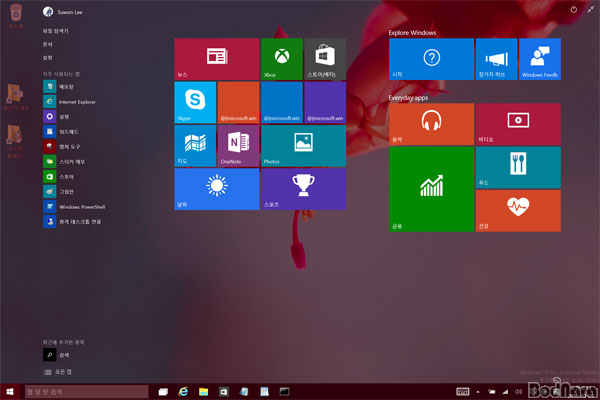This screenshot has width=600, height=400.
Task: Open the 설정 gear app in list
Action: tap(56, 116)
